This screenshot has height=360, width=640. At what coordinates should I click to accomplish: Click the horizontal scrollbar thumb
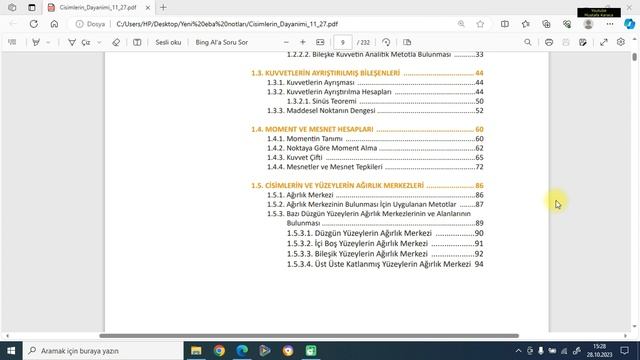click(x=309, y=336)
